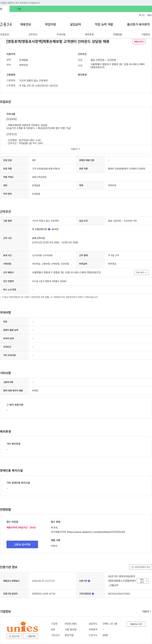Click the 근로자수 60명 value
Image resolution: width=152 pixels, height=644 pixels.
(105, 635)
